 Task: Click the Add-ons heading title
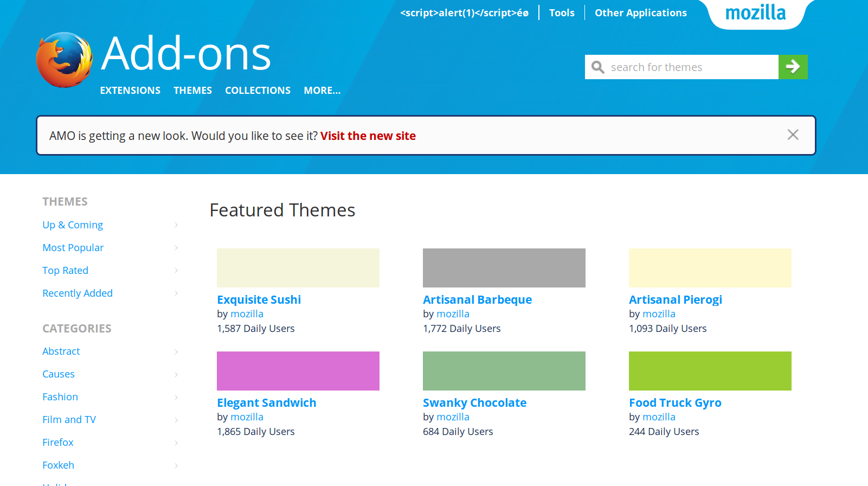[186, 54]
